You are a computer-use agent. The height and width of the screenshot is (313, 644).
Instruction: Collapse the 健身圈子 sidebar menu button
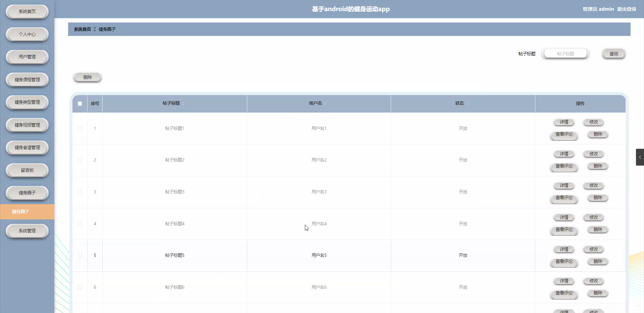point(27,193)
